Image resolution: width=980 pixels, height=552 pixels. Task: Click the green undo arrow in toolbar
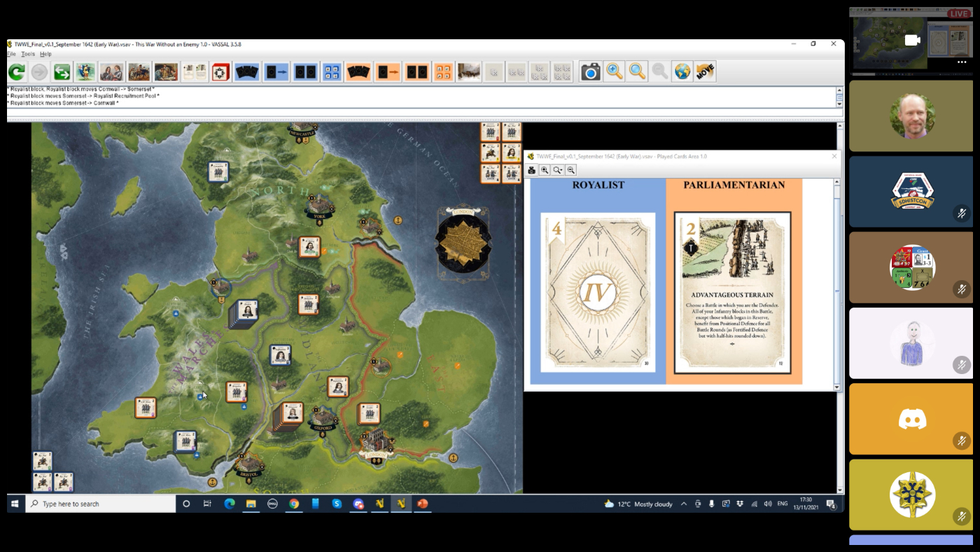[x=17, y=71]
